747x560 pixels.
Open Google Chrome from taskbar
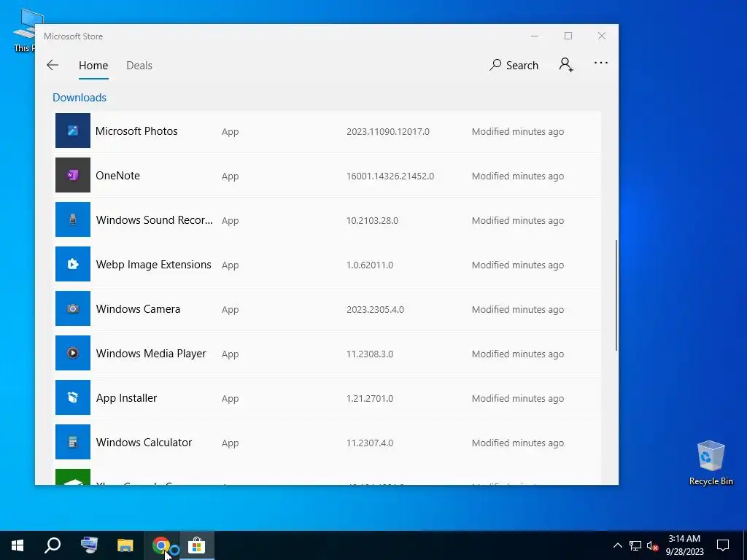click(x=161, y=545)
